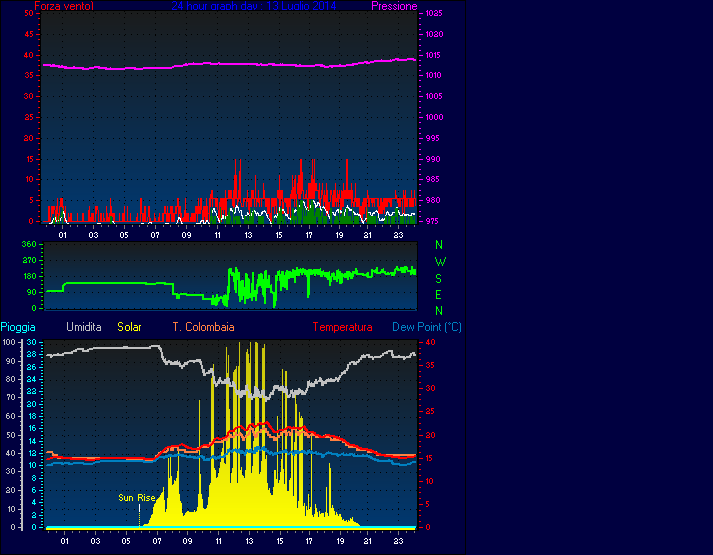The width and height of the screenshot is (713, 555).
Task: Click the 24 hour graph date title
Action: (253, 6)
